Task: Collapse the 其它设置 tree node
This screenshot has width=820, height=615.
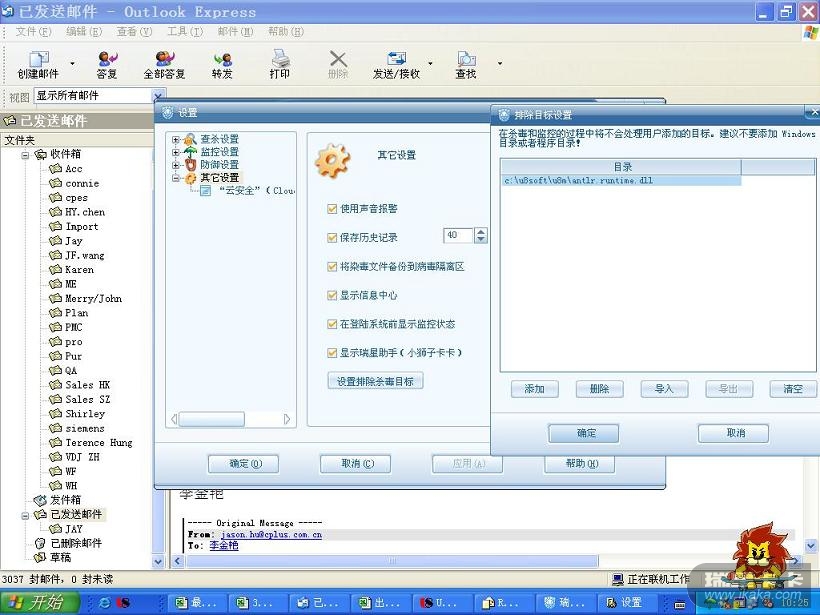Action: tap(176, 178)
